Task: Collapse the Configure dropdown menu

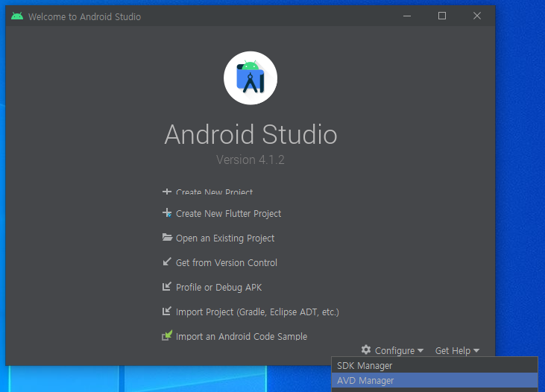Action: click(x=399, y=351)
